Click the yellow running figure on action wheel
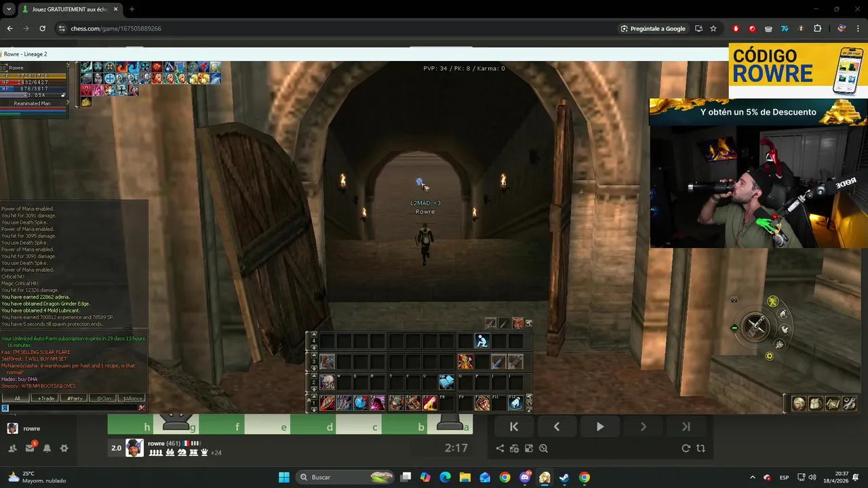This screenshot has width=868, height=488. pos(773,302)
